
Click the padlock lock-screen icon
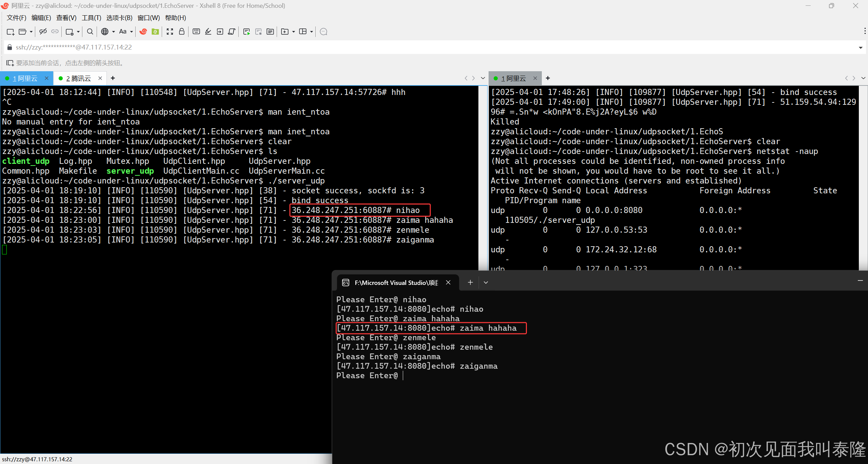click(182, 32)
